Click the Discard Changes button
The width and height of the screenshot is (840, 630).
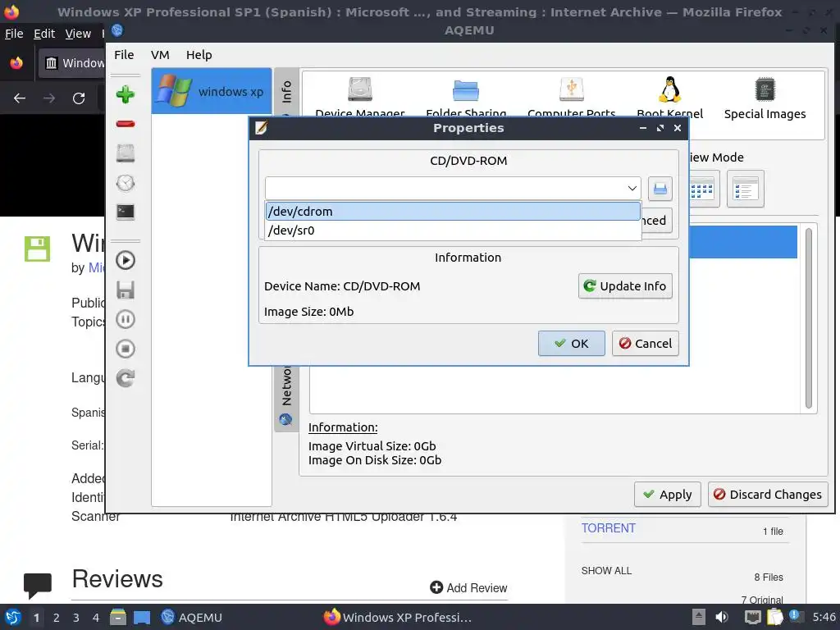768,495
